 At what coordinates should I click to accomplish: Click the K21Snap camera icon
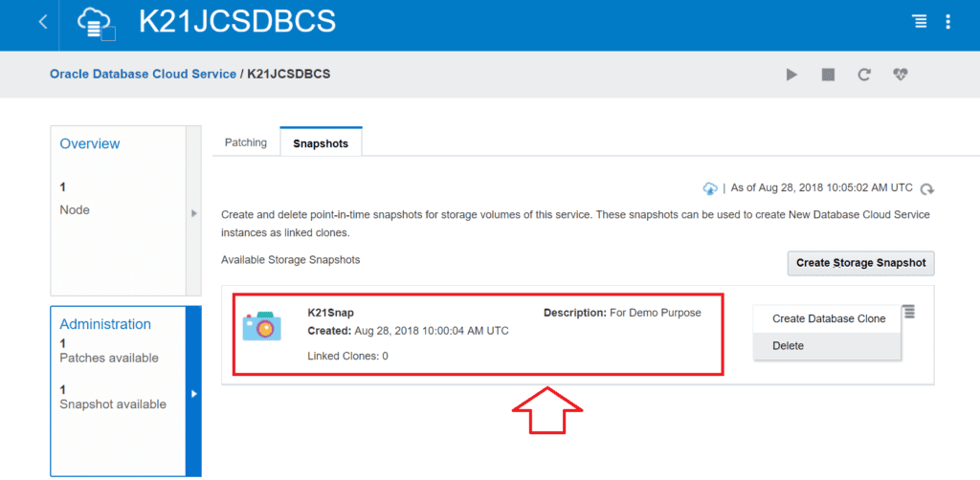coord(262,326)
